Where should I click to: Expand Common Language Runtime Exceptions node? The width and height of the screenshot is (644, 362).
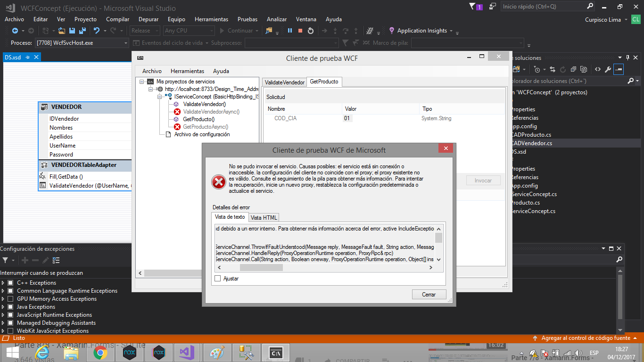3,291
